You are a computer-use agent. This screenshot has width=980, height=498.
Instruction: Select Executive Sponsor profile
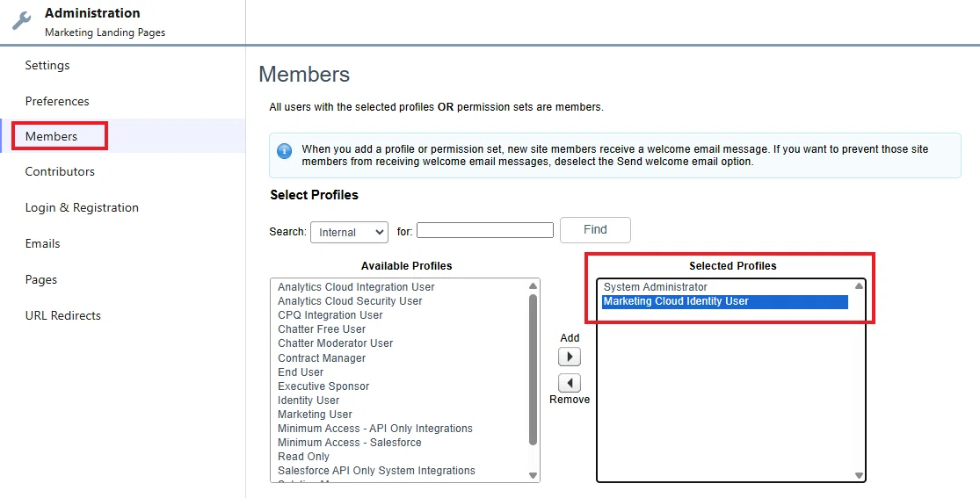click(323, 386)
